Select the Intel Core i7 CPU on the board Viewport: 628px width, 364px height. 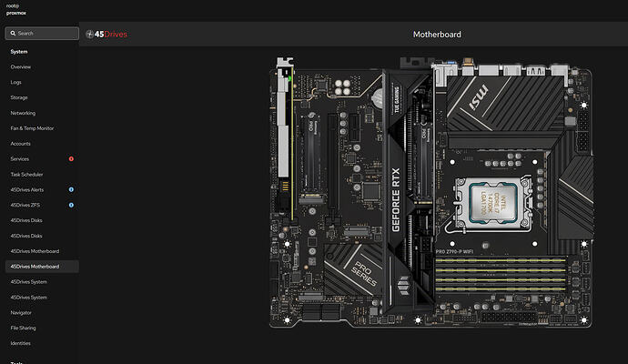493,205
